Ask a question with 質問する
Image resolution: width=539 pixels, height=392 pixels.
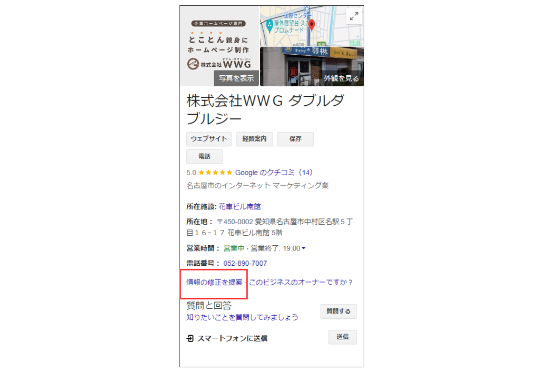click(x=338, y=311)
